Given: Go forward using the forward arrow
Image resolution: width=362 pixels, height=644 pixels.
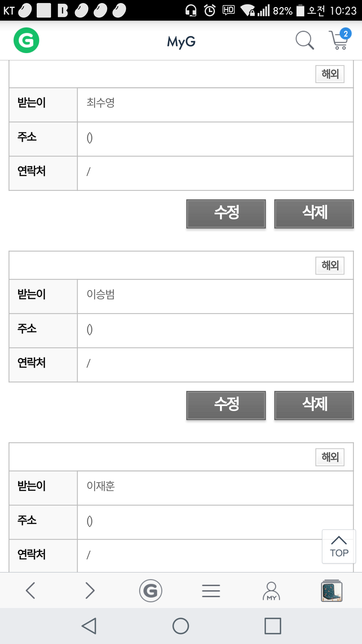Looking at the screenshot, I should point(90,590).
